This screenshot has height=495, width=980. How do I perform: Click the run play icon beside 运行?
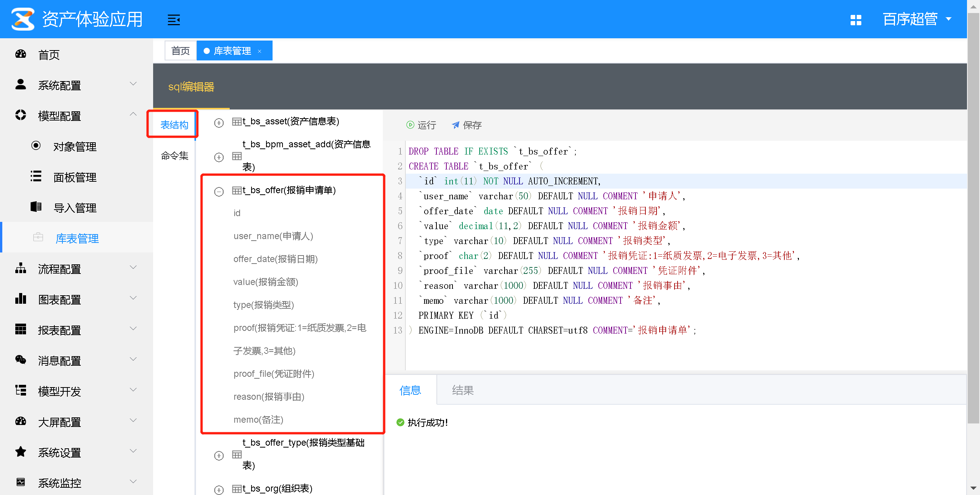pos(410,125)
